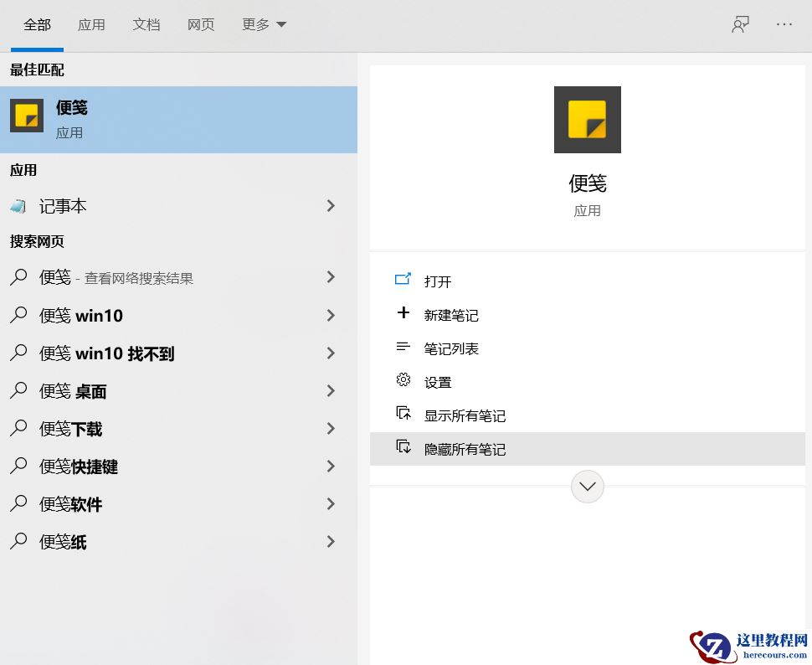Open the 设置 gear icon

(403, 380)
